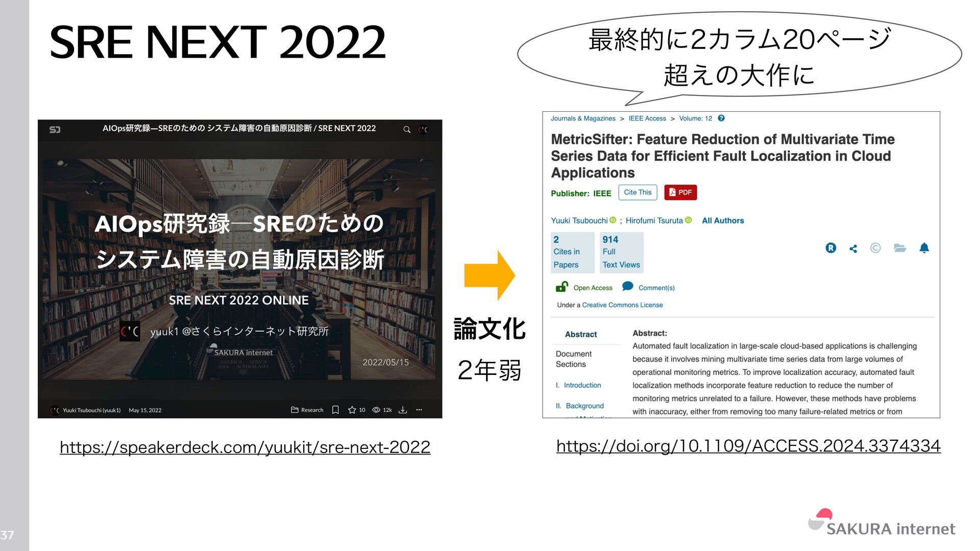This screenshot has width=980, height=551.
Task: Open the speakerdeck.com sre-next-2022 link
Action: [x=245, y=447]
